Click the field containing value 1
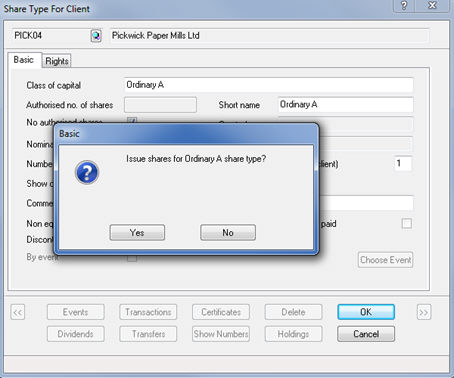Image resolution: width=454 pixels, height=378 pixels. [403, 163]
